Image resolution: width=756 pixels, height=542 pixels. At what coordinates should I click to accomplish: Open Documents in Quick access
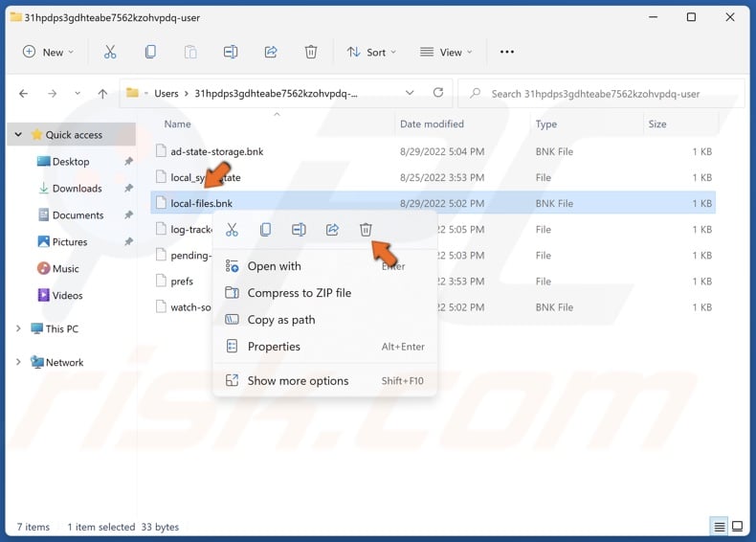(78, 215)
